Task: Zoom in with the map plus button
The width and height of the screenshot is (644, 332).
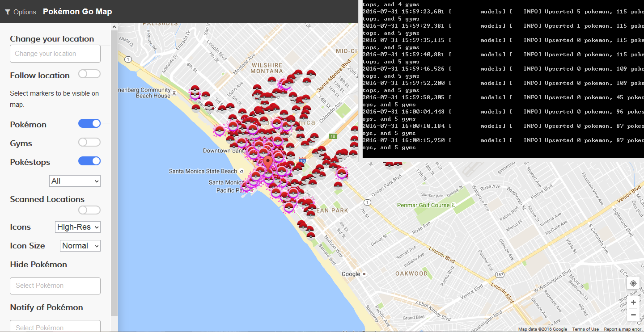Action: pos(633,303)
